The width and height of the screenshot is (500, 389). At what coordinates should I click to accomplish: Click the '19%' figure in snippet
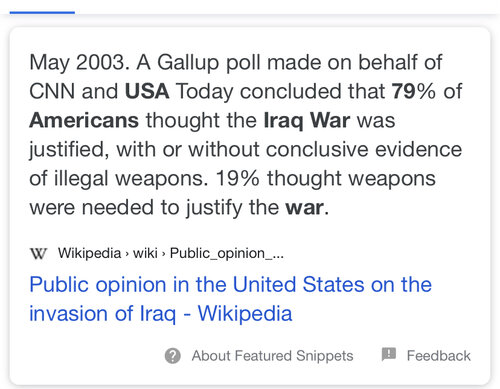click(x=237, y=178)
